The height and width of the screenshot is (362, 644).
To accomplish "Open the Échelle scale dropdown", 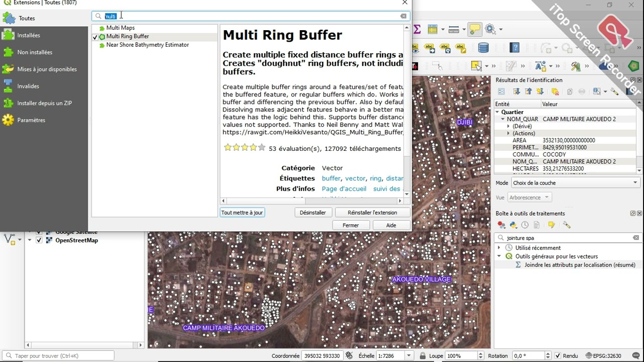I will tap(409, 356).
